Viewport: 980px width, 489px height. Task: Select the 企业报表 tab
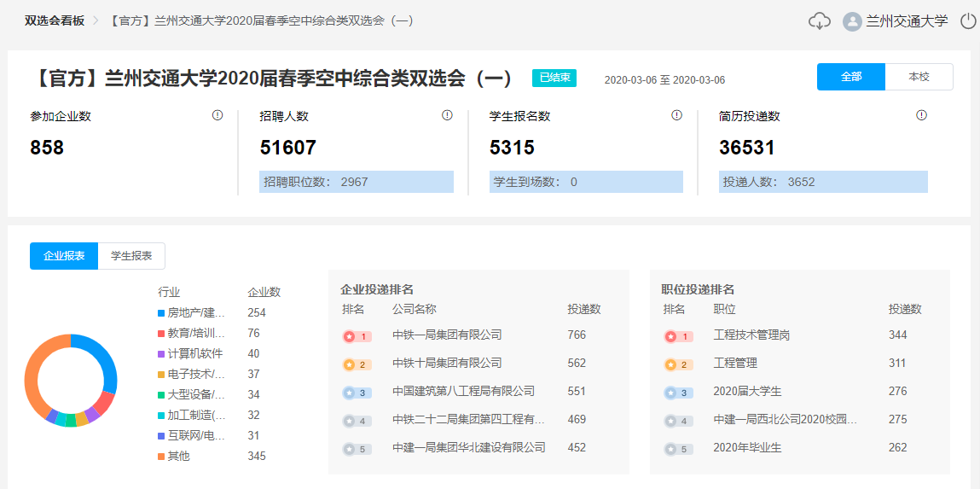(x=64, y=256)
